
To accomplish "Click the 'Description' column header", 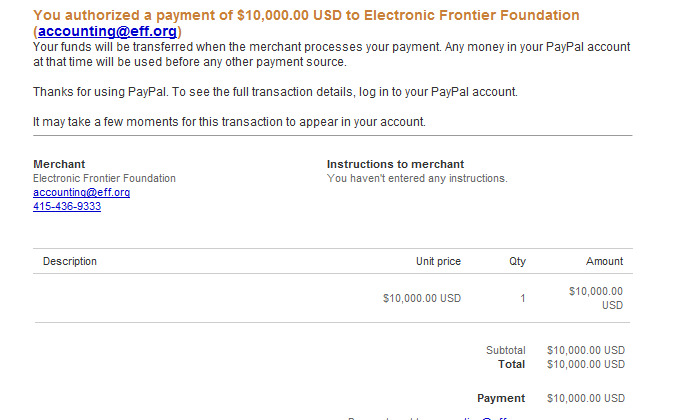I will (70, 261).
